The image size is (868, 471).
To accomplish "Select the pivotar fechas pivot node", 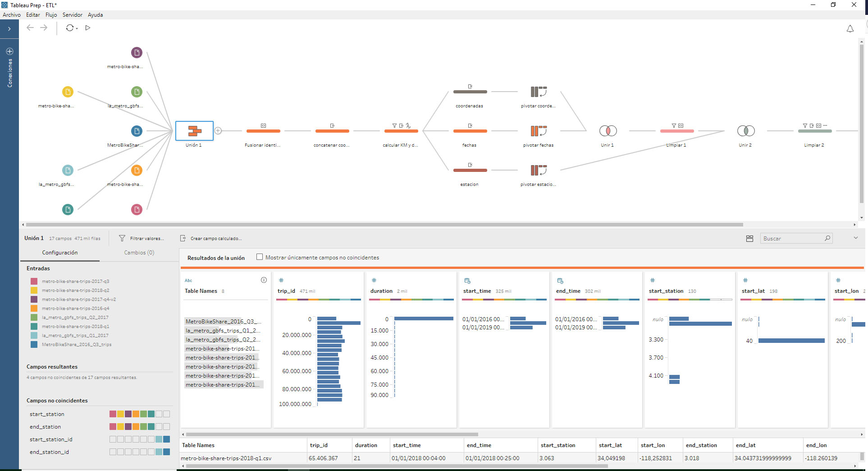I will click(x=539, y=131).
